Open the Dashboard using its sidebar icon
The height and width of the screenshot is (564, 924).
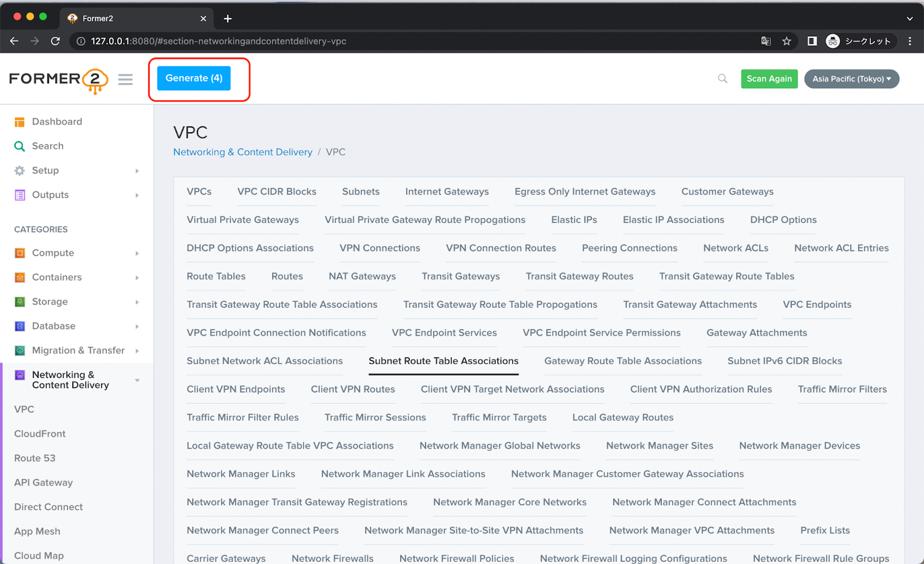(19, 121)
